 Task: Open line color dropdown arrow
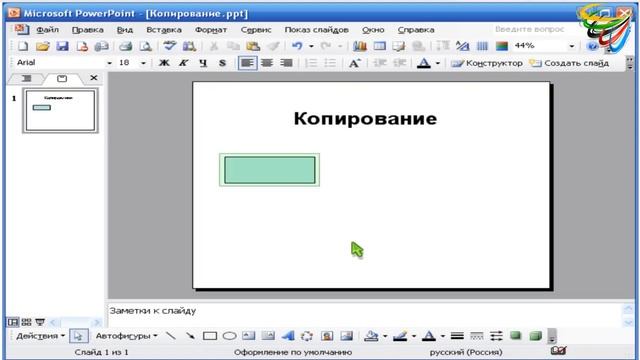pos(413,336)
